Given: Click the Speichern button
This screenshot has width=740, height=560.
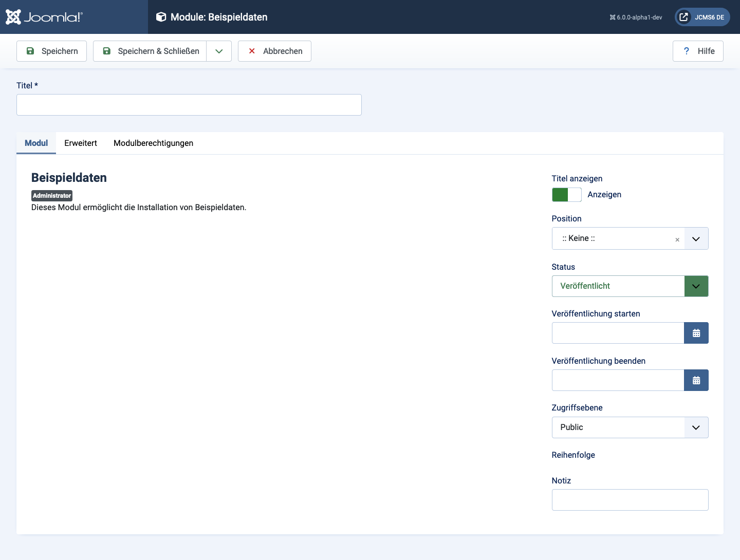Looking at the screenshot, I should [51, 51].
